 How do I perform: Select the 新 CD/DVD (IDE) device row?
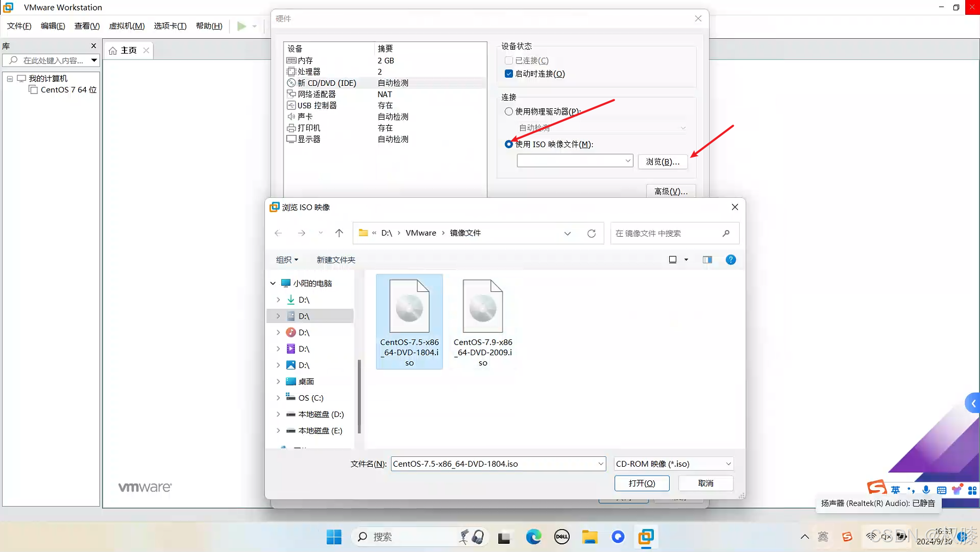(x=385, y=83)
